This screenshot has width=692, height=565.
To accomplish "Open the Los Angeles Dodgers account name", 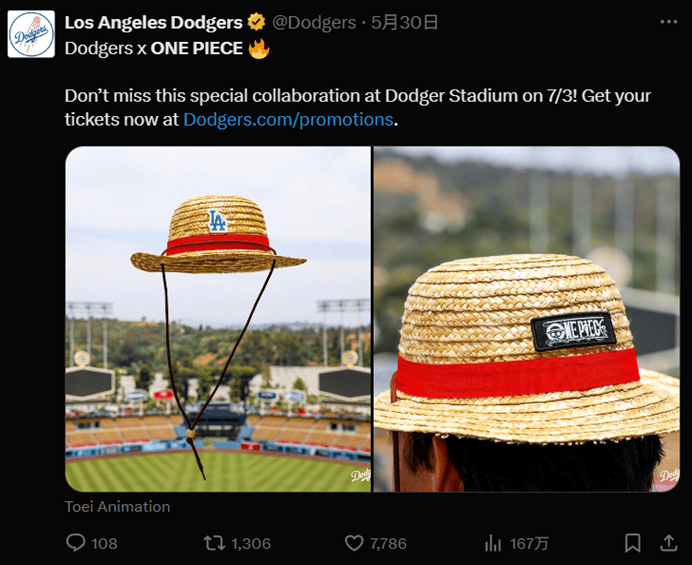I will 153,22.
